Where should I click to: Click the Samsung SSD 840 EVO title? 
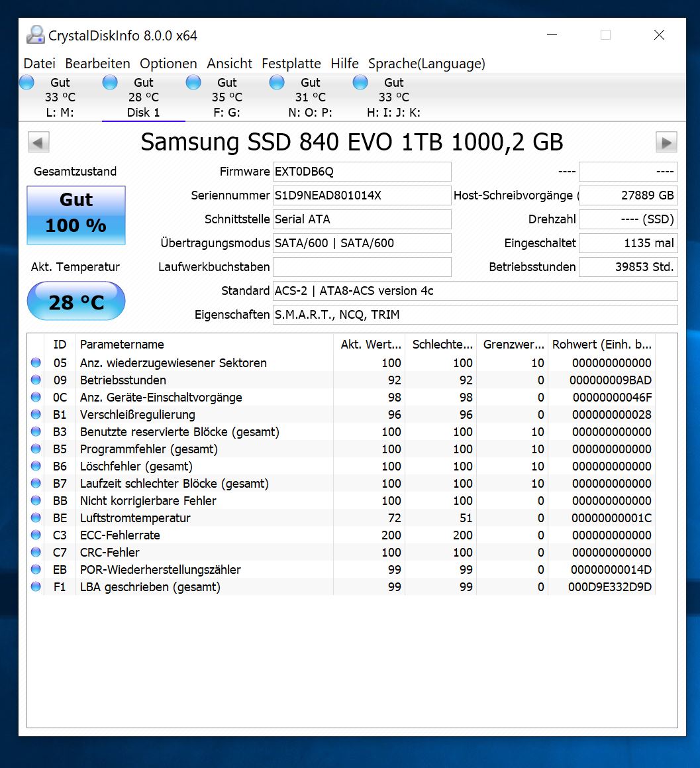coord(352,142)
